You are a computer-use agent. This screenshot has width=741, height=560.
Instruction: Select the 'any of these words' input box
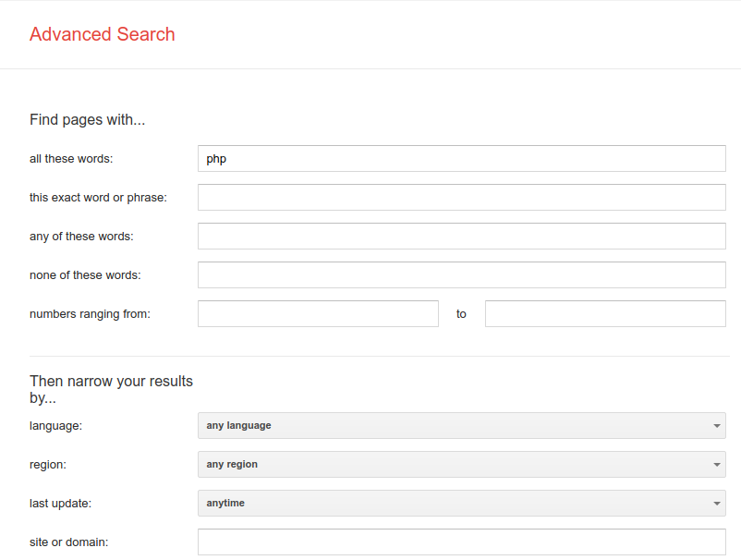[462, 236]
